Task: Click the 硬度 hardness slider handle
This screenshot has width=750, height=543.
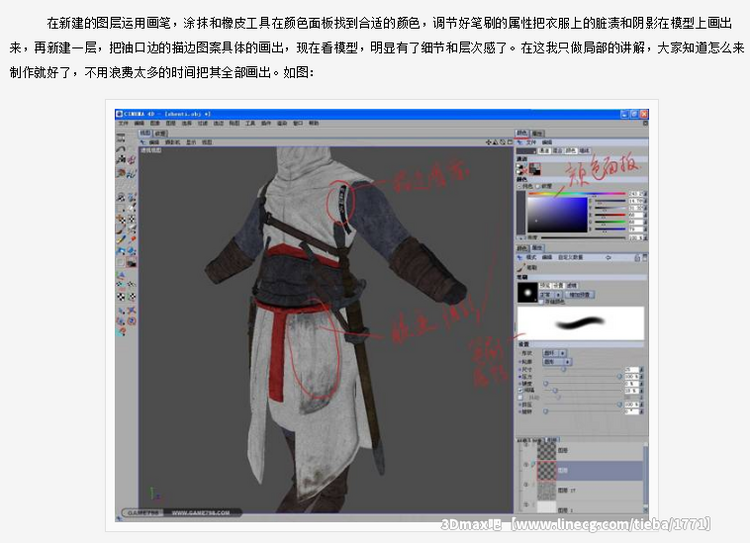Action: click(x=546, y=383)
